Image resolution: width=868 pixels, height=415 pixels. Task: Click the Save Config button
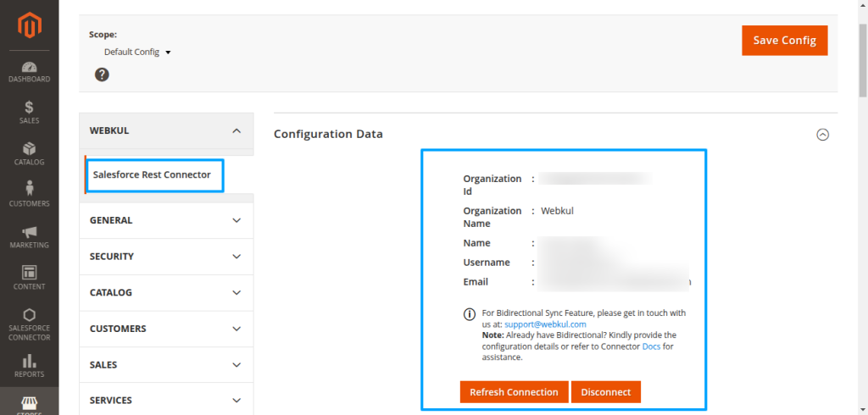(784, 41)
